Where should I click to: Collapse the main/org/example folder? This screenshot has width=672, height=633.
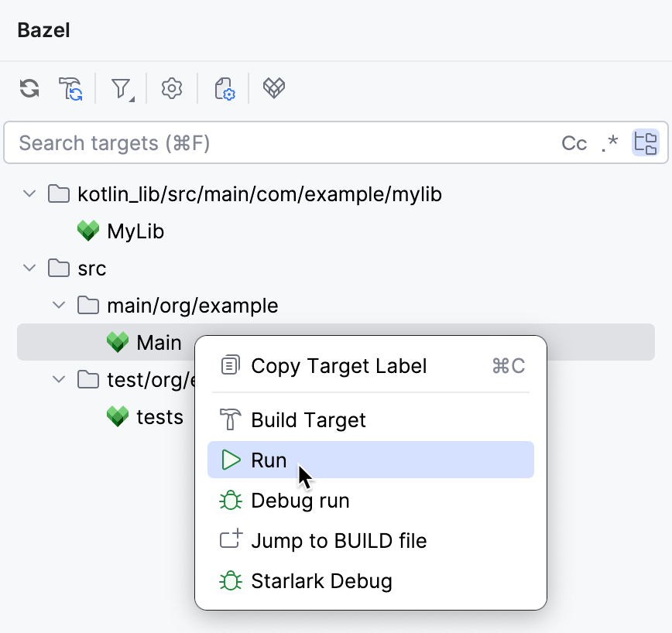click(x=59, y=306)
